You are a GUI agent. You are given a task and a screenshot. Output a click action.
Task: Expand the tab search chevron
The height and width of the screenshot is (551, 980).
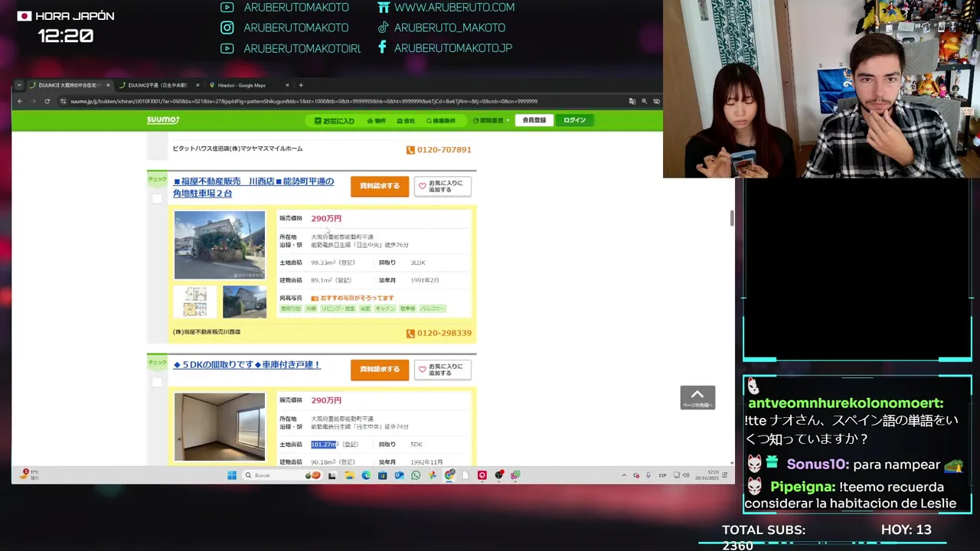[20, 85]
